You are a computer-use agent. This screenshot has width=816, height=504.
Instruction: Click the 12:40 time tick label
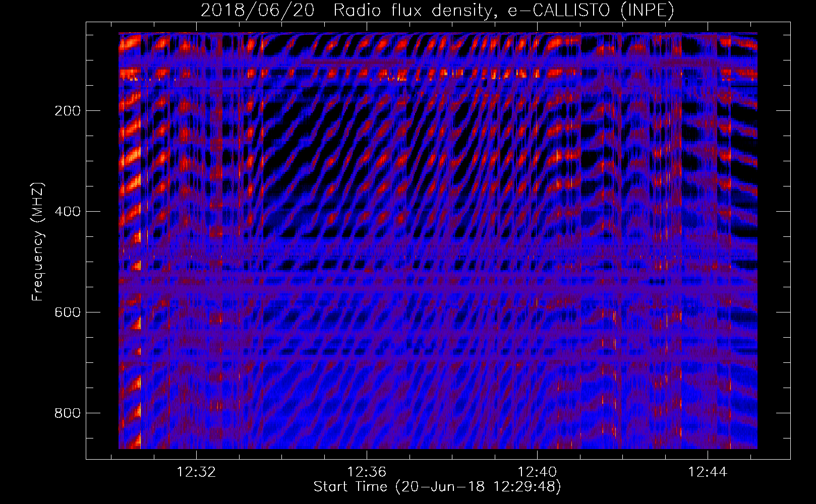537,472
